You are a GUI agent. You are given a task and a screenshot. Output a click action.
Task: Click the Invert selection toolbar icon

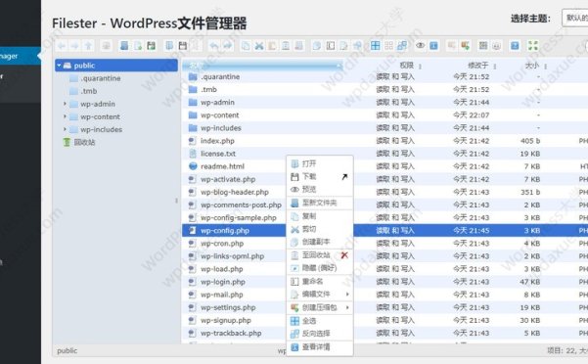[x=402, y=46]
